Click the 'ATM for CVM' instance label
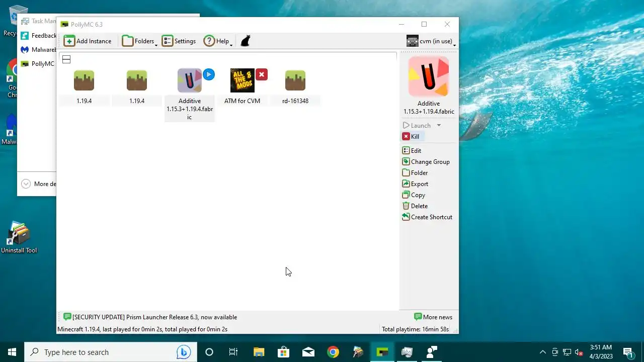Screen dimensions: 644x362 point(243,101)
